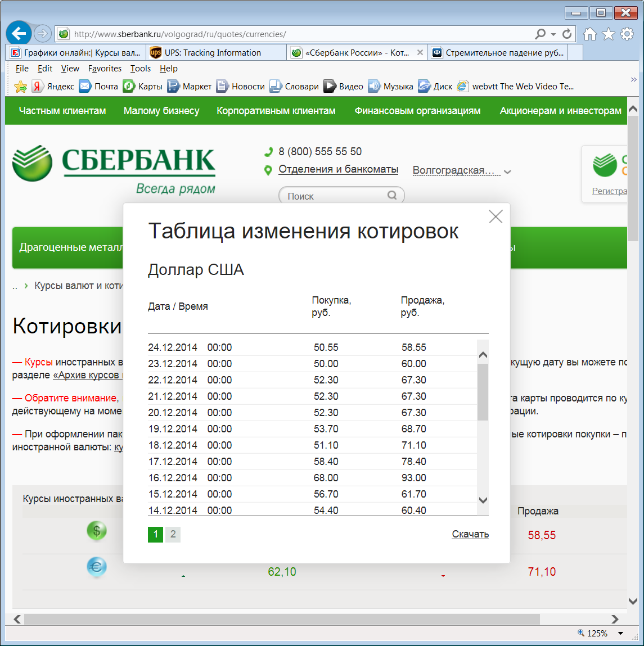644x646 pixels.
Task: Open Яндекс bookmark
Action: coord(53,87)
